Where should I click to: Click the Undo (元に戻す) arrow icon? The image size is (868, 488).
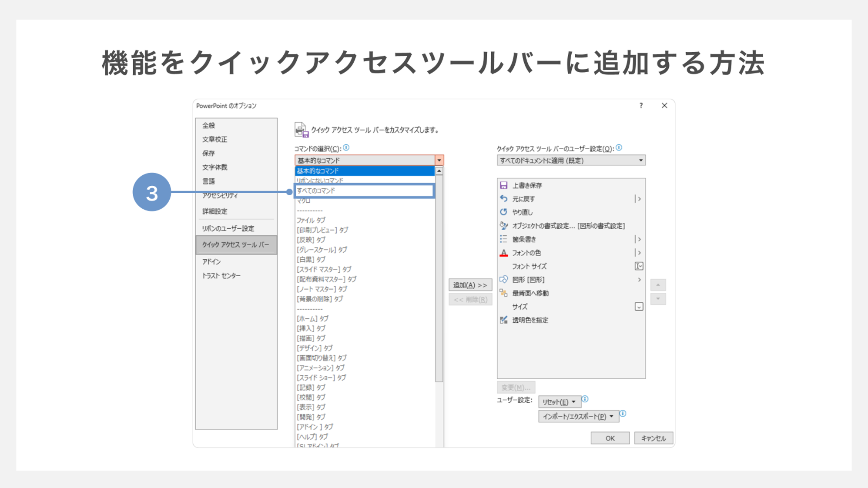tap(503, 199)
